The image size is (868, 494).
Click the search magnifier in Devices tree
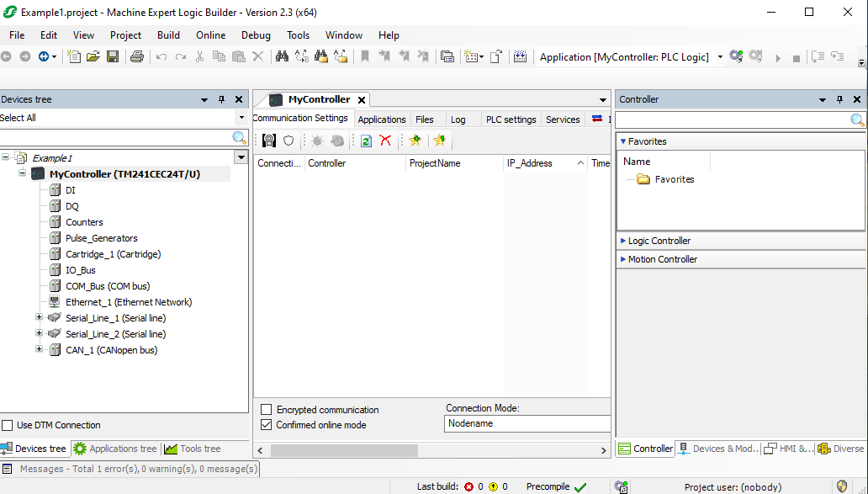239,137
